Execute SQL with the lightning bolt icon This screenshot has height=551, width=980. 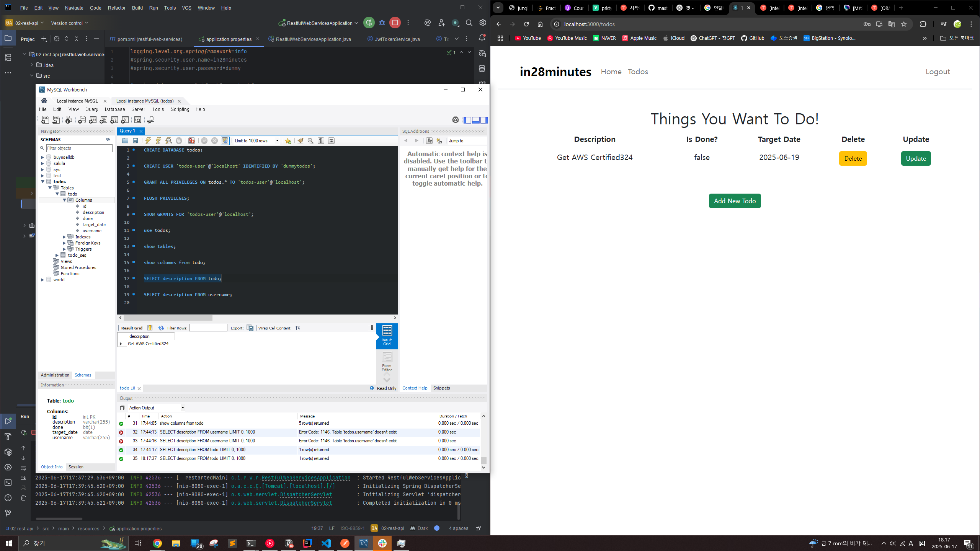point(148,141)
